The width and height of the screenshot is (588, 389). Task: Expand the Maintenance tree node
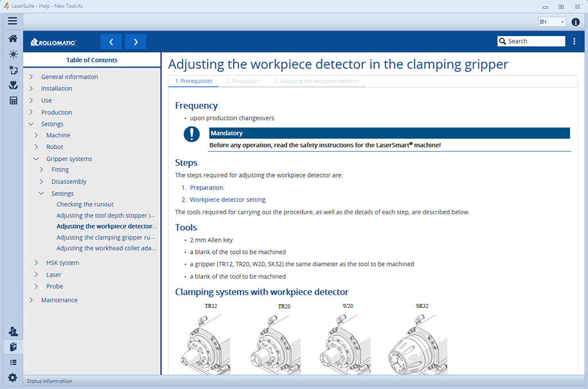tap(31, 300)
